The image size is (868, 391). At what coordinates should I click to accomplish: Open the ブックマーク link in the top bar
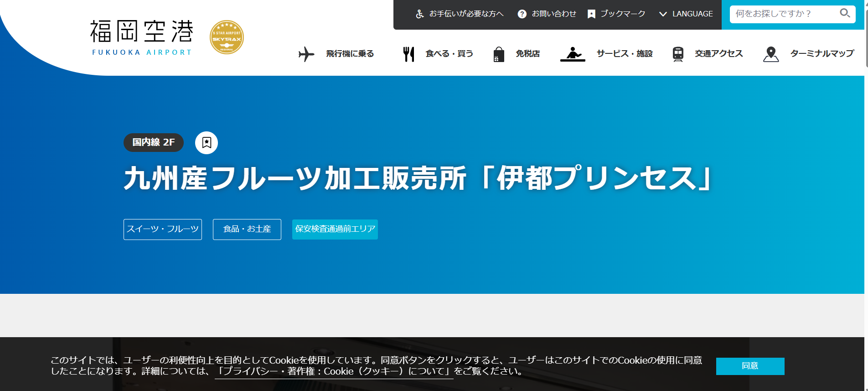[x=623, y=14]
